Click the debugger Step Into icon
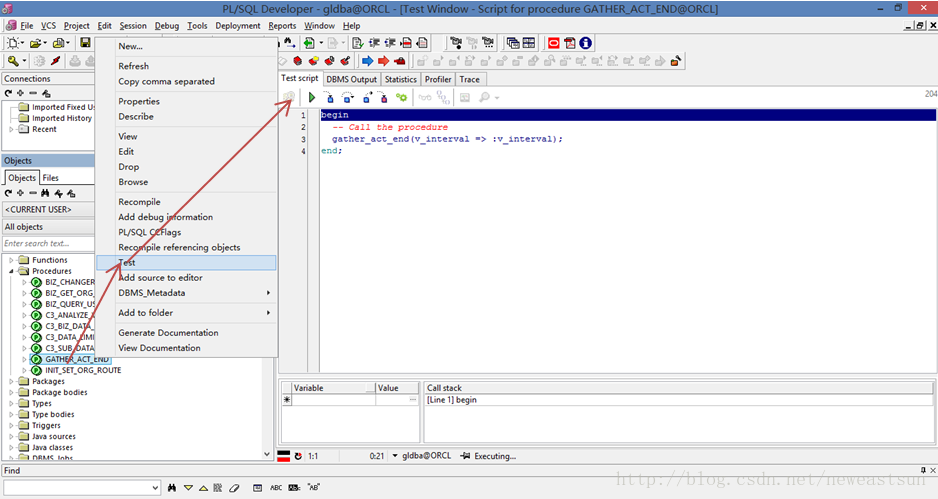Viewport: 938px width, 499px height. coord(328,97)
